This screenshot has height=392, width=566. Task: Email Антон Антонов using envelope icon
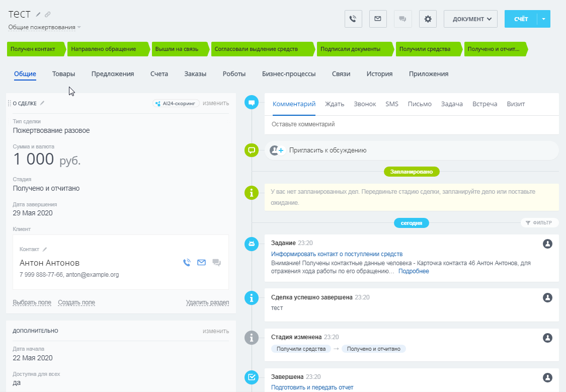coord(201,262)
